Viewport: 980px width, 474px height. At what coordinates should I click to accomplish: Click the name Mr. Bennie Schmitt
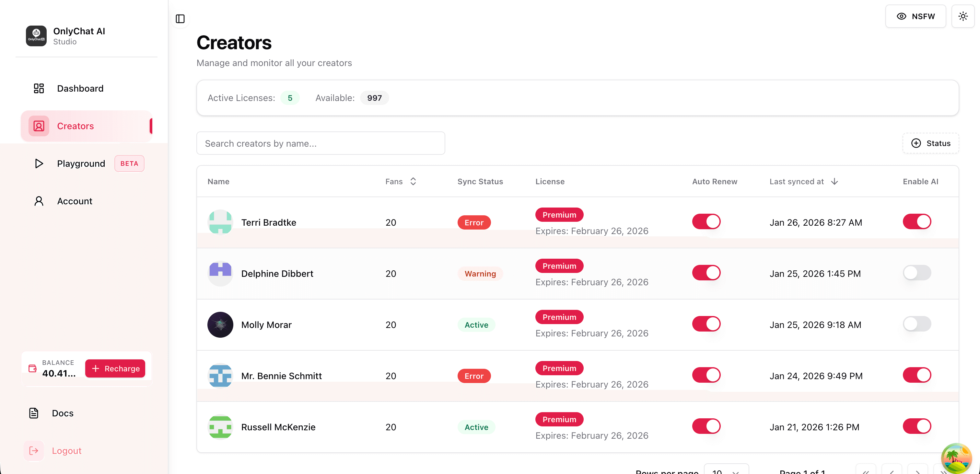(x=282, y=376)
